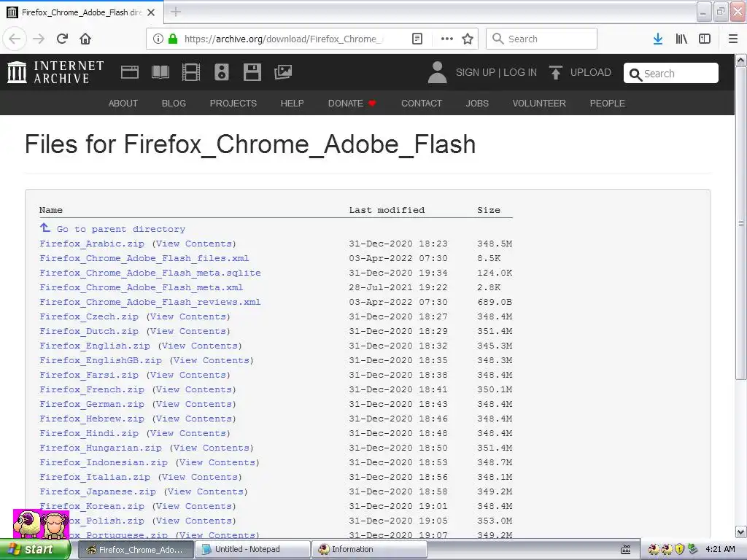The height and width of the screenshot is (560, 747).
Task: Open the Web archive icon
Action: (130, 72)
